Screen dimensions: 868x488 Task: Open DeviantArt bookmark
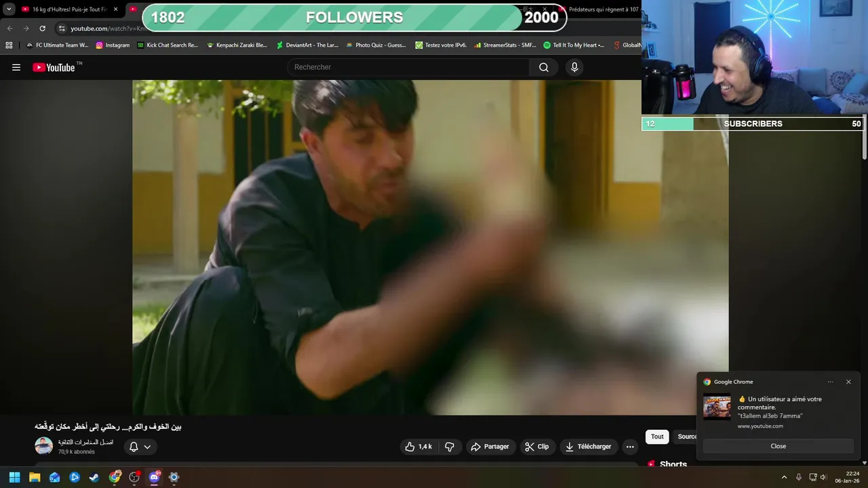coord(307,45)
